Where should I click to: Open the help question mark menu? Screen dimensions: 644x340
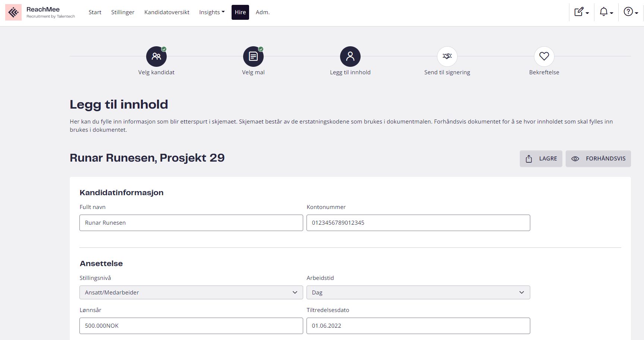631,12
